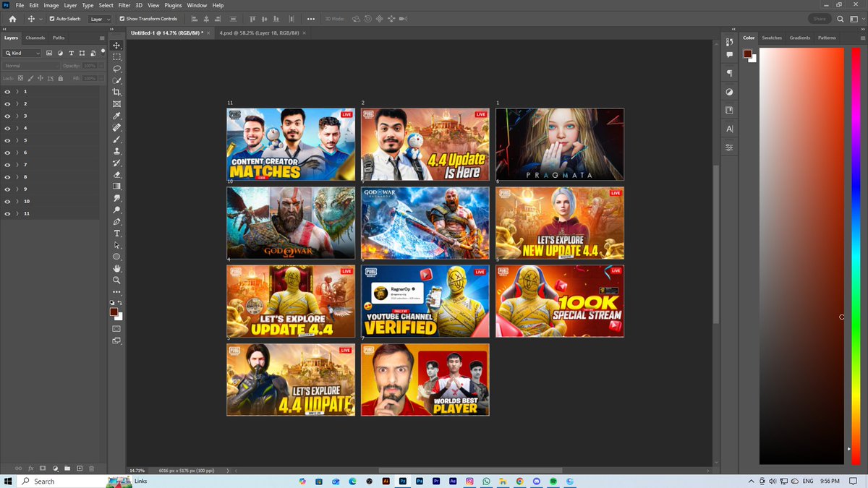Delete layer using the trash icon
The image size is (868, 488).
point(91,468)
